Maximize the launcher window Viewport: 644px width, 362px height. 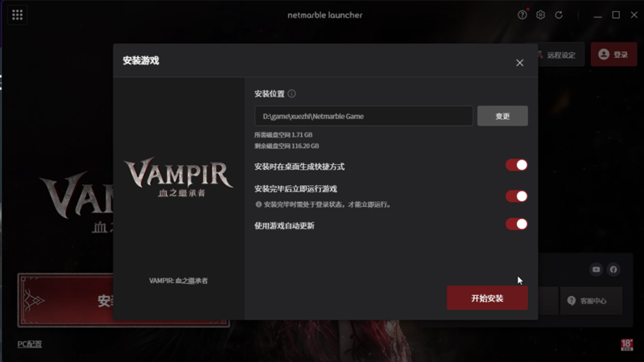point(616,15)
